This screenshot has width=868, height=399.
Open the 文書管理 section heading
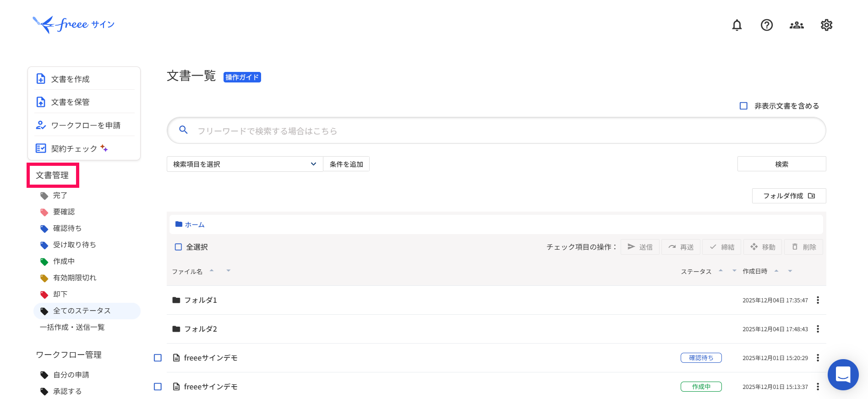pyautogui.click(x=52, y=175)
